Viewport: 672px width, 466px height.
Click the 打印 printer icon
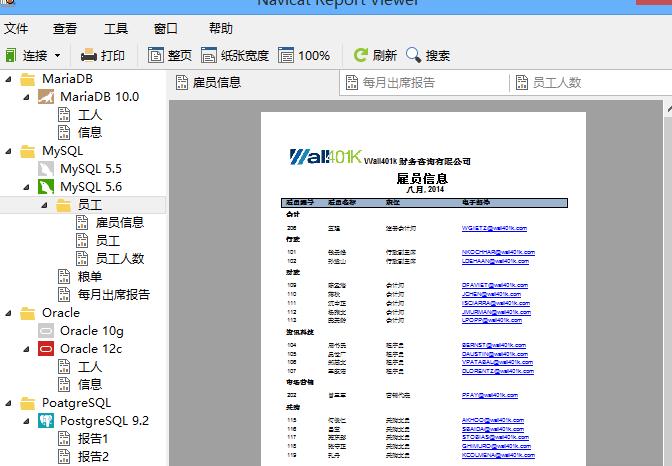tap(89, 55)
